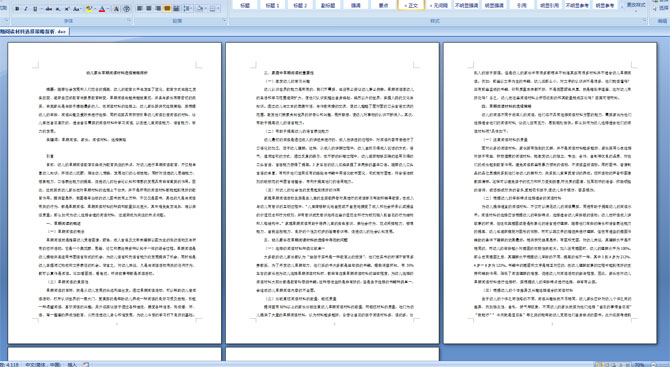Toggle bold formatting
Image resolution: width=670 pixels, height=367 pixels.
[17, 9]
